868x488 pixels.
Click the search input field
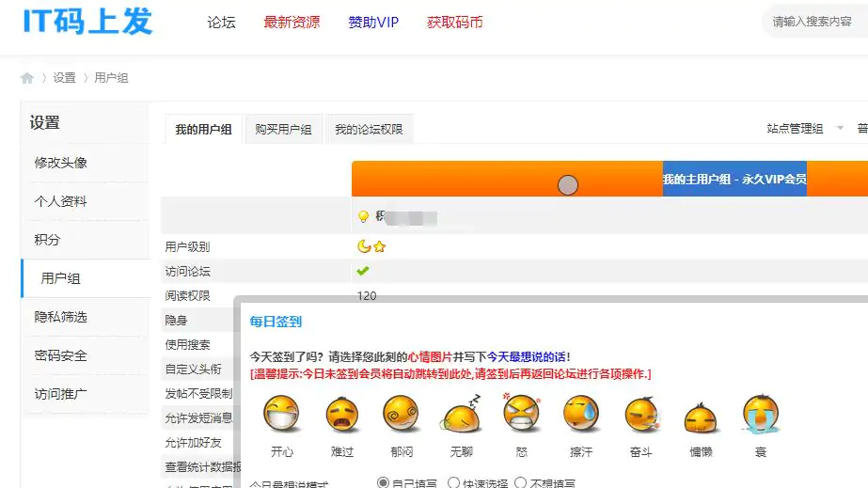pos(814,22)
